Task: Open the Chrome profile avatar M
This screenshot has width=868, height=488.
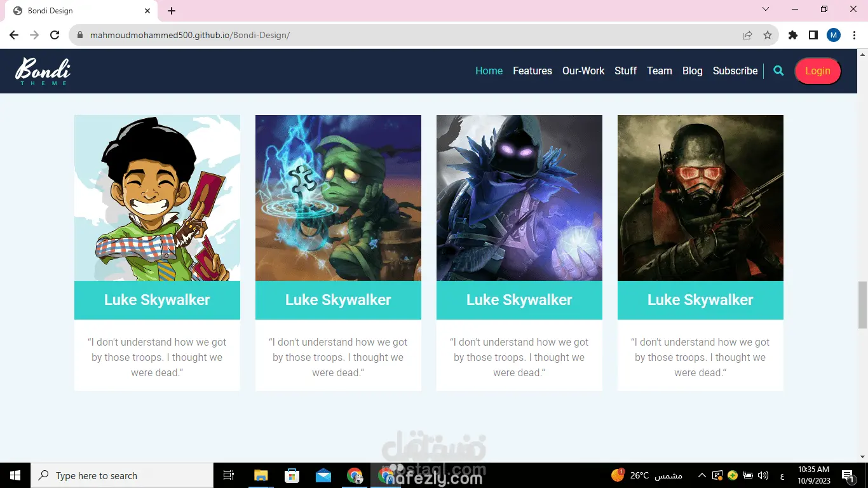Action: 834,35
